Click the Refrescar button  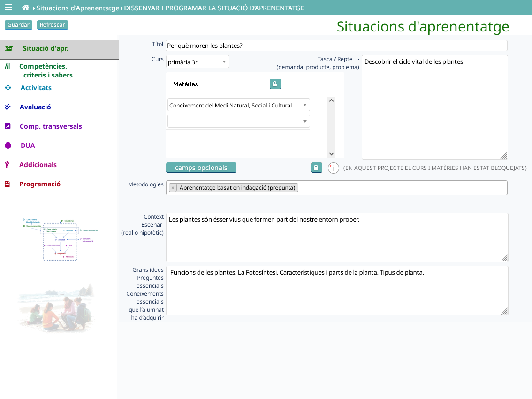[52, 25]
